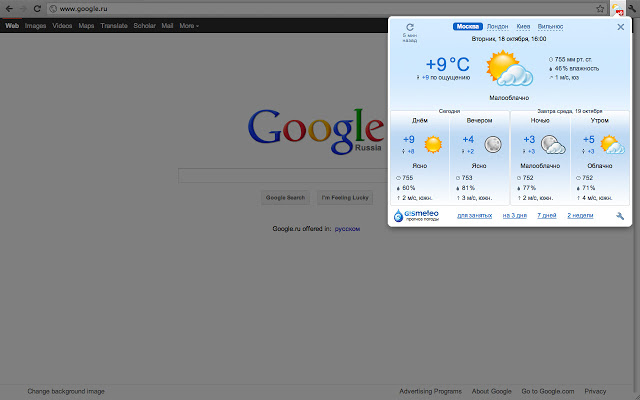Click the Gismeteo logo
Image resolution: width=640 pixels, height=400 pixels.
point(416,215)
